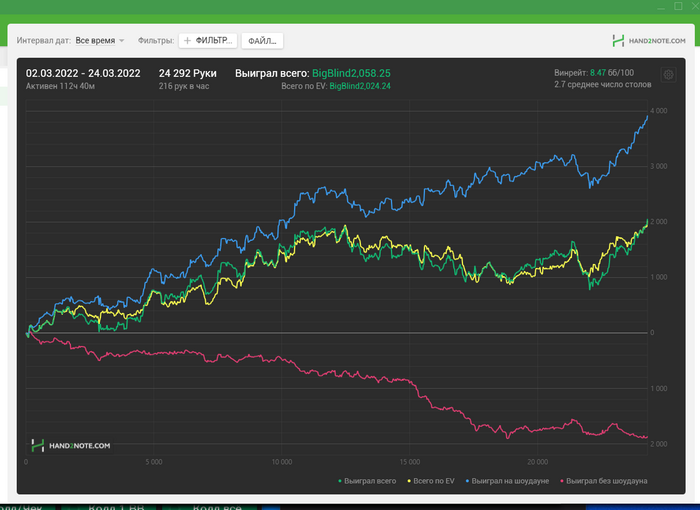Viewport: 700px width, 510px height.
Task: Click the plus icon in the filter button
Action: [188, 41]
